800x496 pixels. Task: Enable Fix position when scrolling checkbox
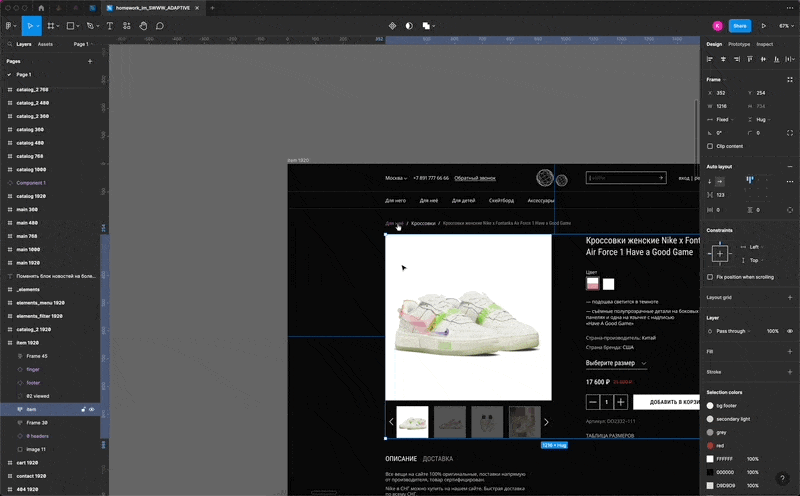[710, 277]
